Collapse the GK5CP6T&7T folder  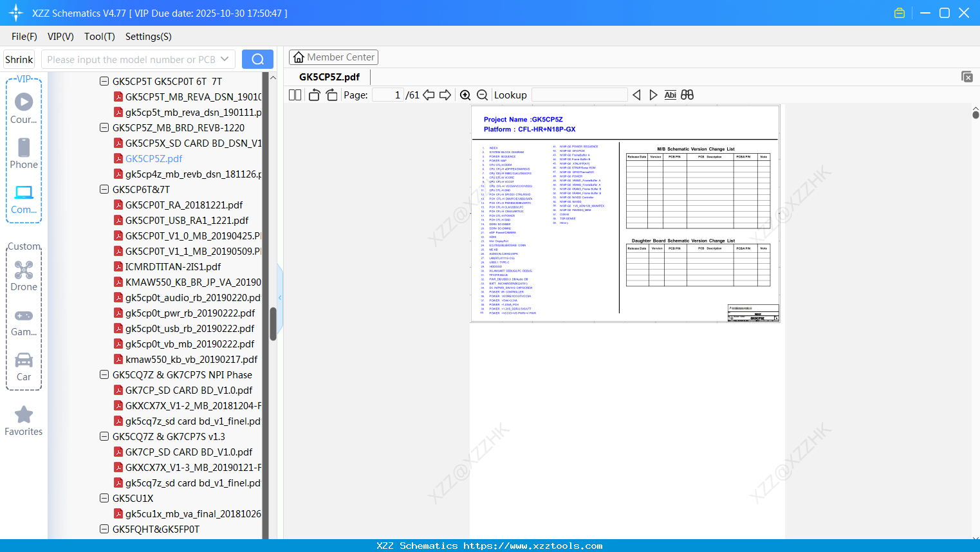pos(104,189)
